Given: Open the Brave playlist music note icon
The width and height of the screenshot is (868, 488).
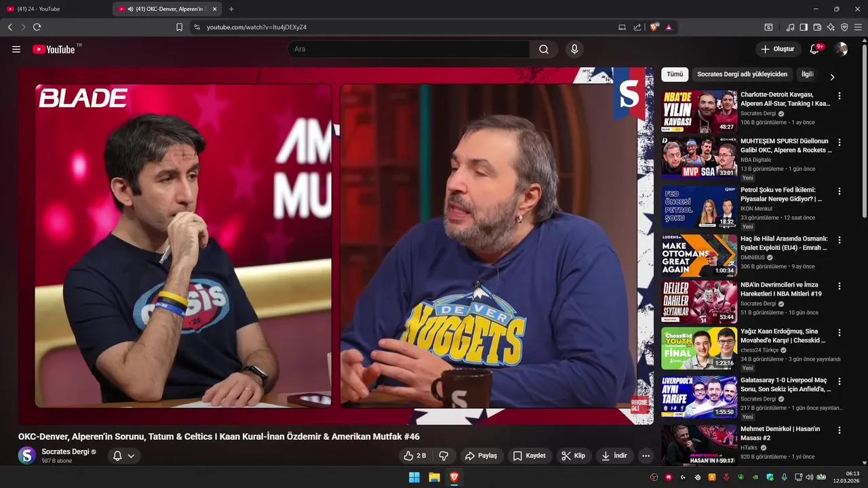Looking at the screenshot, I should tap(790, 27).
